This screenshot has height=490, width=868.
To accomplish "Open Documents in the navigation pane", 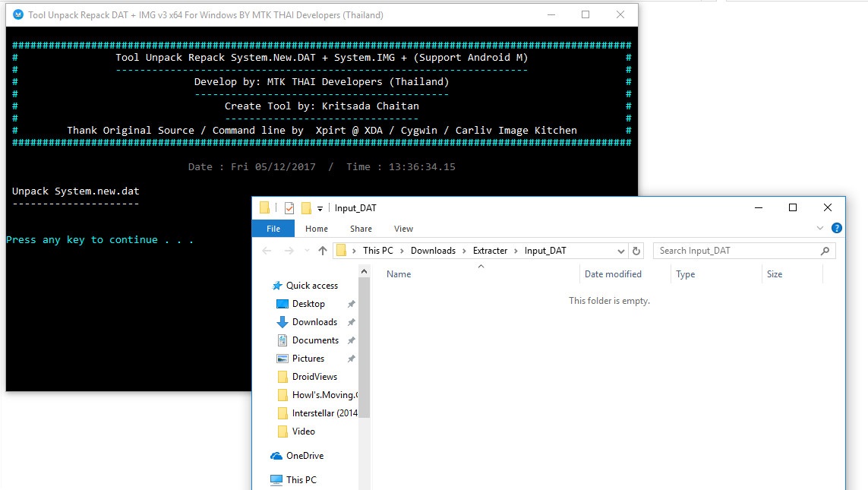I will coord(315,340).
